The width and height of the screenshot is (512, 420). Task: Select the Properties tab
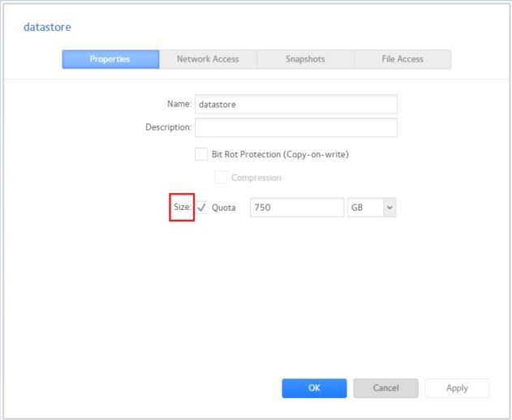111,59
